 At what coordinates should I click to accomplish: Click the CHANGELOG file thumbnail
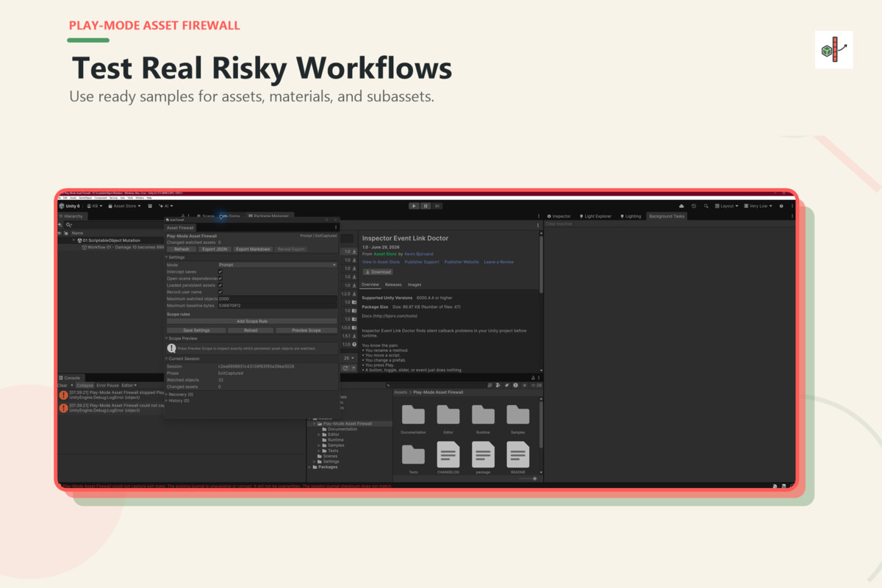click(x=448, y=455)
